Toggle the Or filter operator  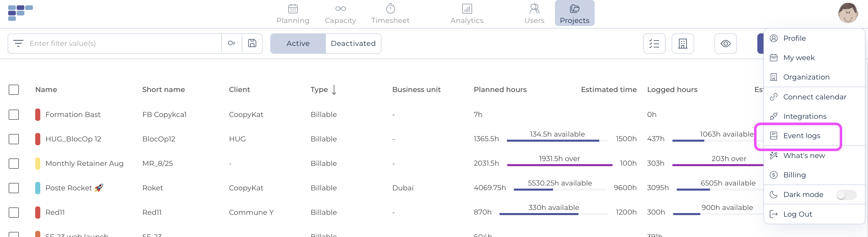tap(232, 43)
